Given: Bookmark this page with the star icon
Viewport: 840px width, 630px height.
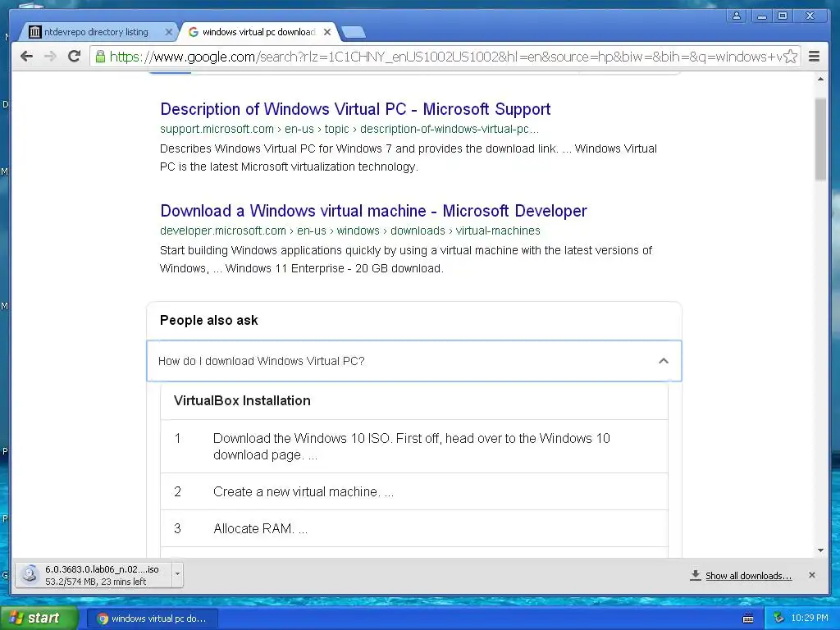Looking at the screenshot, I should coord(790,57).
